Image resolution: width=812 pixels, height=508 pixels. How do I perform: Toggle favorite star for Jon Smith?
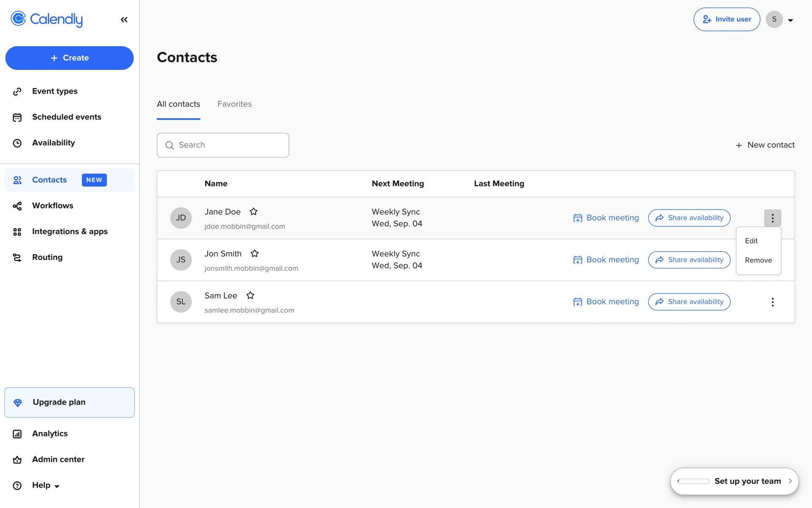[x=254, y=253]
